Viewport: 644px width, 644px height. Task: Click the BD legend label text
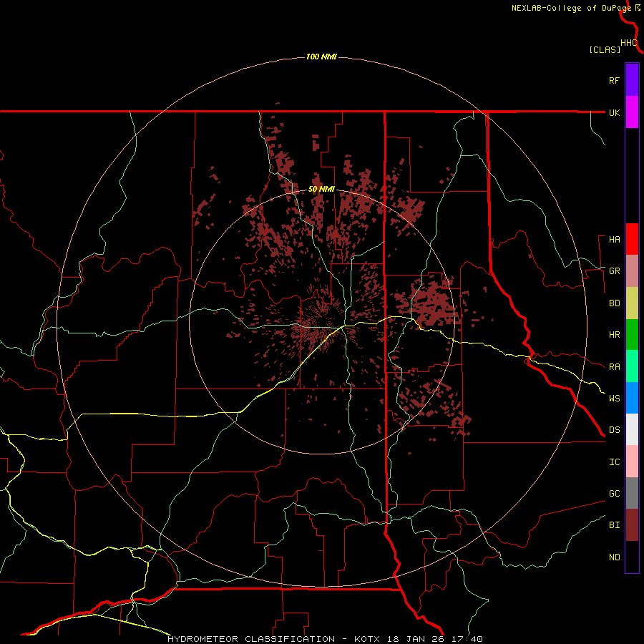[x=615, y=303]
